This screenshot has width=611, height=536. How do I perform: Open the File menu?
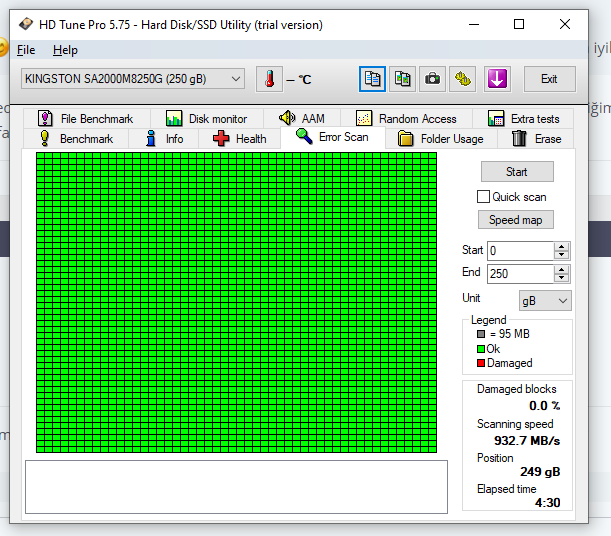pos(26,50)
